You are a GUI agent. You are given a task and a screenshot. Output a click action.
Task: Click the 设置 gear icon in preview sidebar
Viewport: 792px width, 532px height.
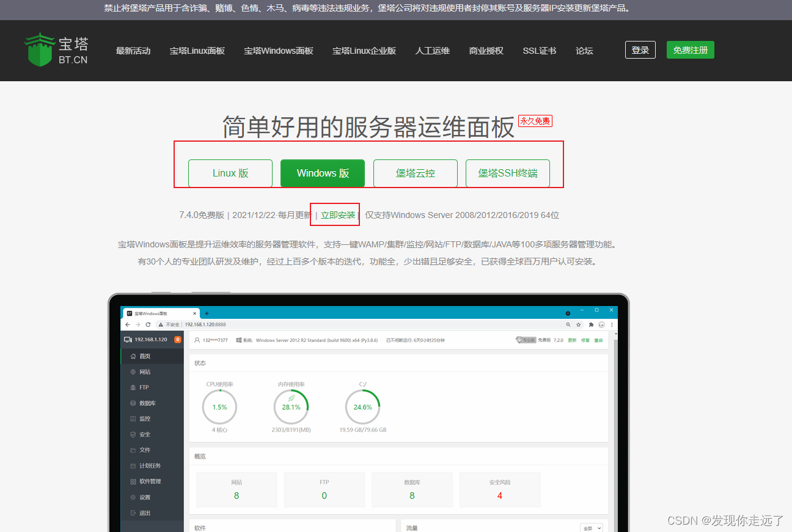tap(133, 497)
